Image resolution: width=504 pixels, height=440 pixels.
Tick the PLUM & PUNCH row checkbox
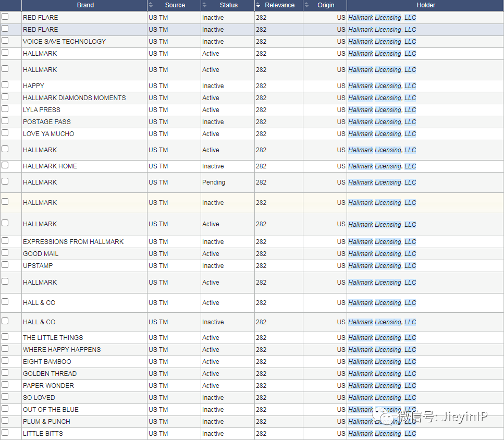click(5, 421)
